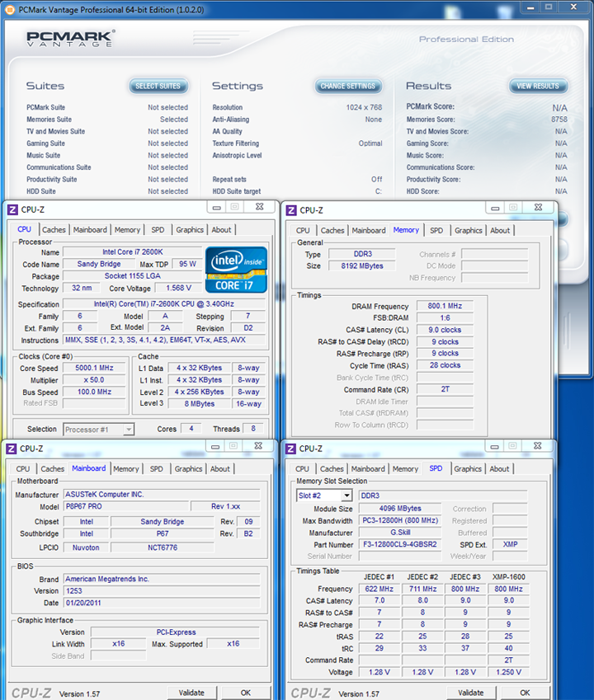Viewport: 594px width, 700px height.
Task: Switch to Memory tab in the SPD tab window
Action: (405, 469)
